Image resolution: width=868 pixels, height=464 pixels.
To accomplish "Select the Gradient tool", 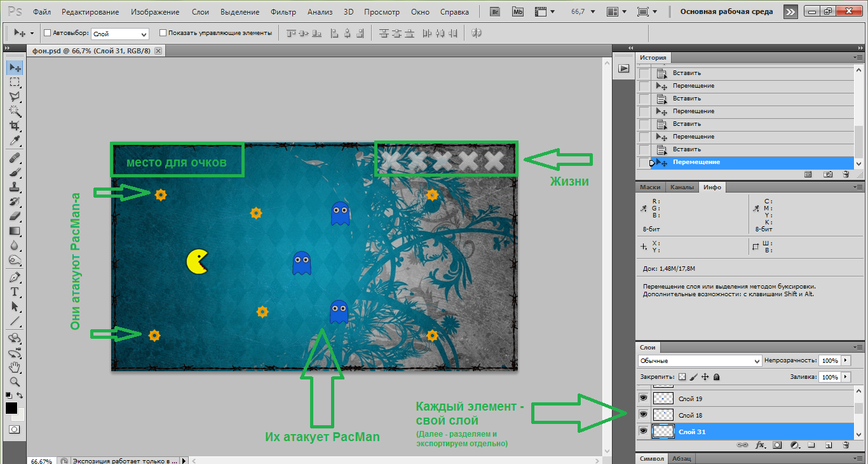I will [x=15, y=231].
